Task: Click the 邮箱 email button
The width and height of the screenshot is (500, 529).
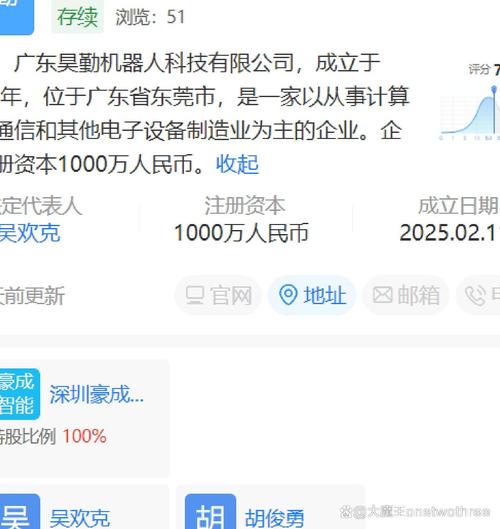Action: [x=406, y=296]
